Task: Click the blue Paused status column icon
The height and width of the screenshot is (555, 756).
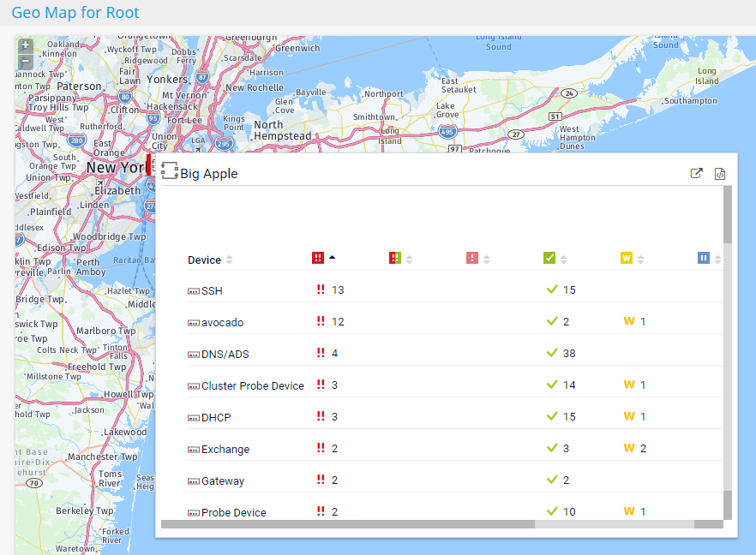Action: (704, 258)
